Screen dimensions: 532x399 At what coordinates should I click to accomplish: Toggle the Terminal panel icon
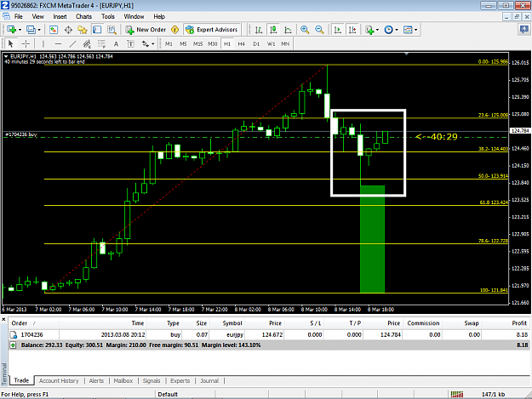97,30
